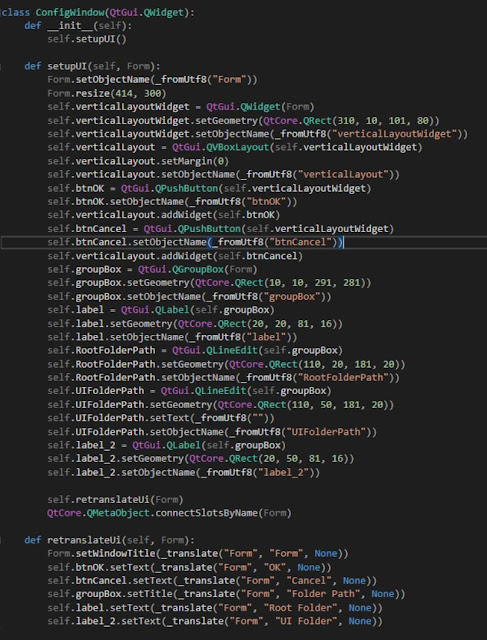Image resolution: width=487 pixels, height=640 pixels.
Task: Click RootFolderPath = QtGui.QLineEdit line
Action: pos(195,350)
